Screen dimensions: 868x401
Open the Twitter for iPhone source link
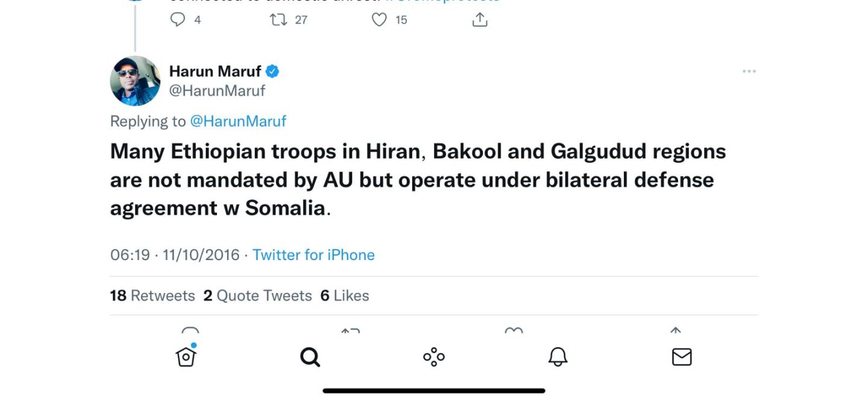click(x=313, y=254)
